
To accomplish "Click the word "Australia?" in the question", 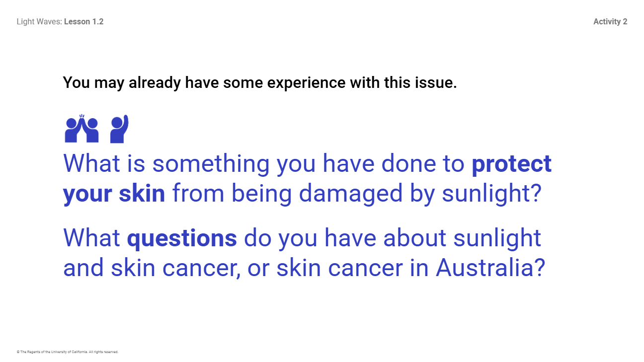I will (x=490, y=268).
